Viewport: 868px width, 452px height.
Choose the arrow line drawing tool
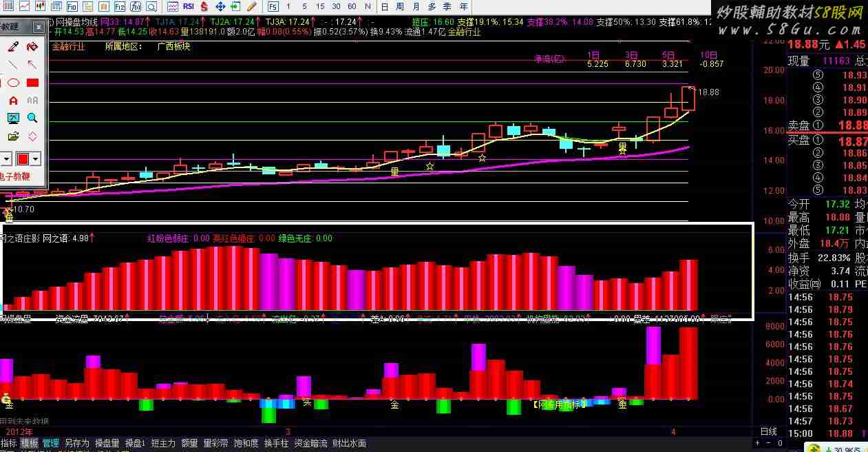(32, 65)
